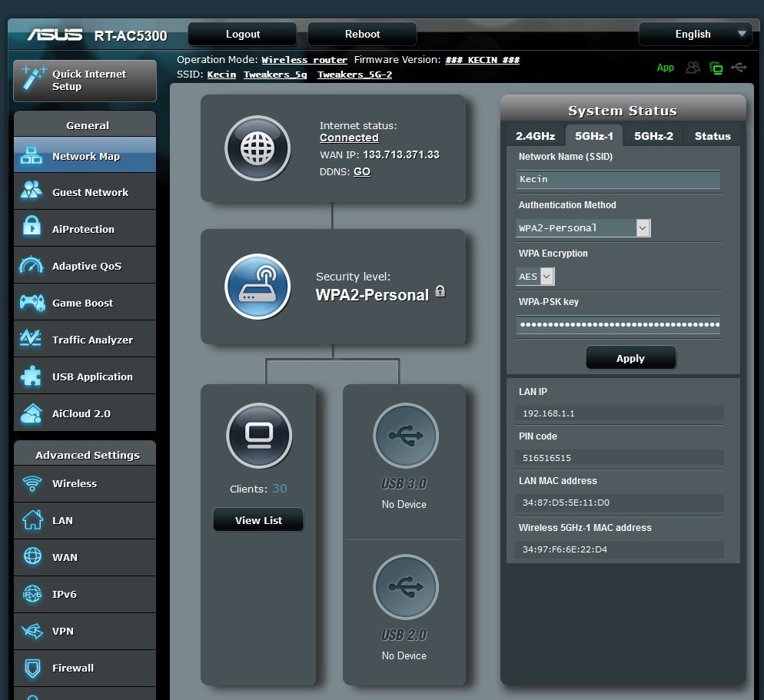Click the USB Application puzzle icon
Viewport: 764px width, 700px height.
[x=32, y=376]
